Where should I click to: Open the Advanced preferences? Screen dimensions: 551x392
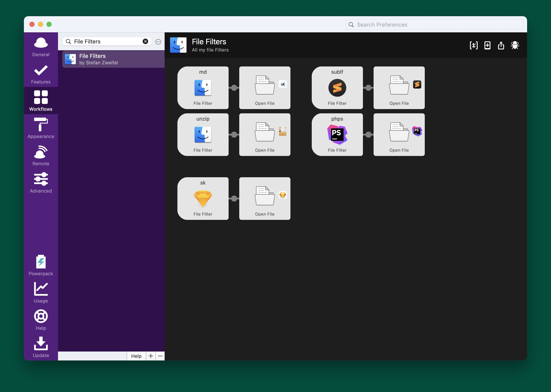[41, 182]
